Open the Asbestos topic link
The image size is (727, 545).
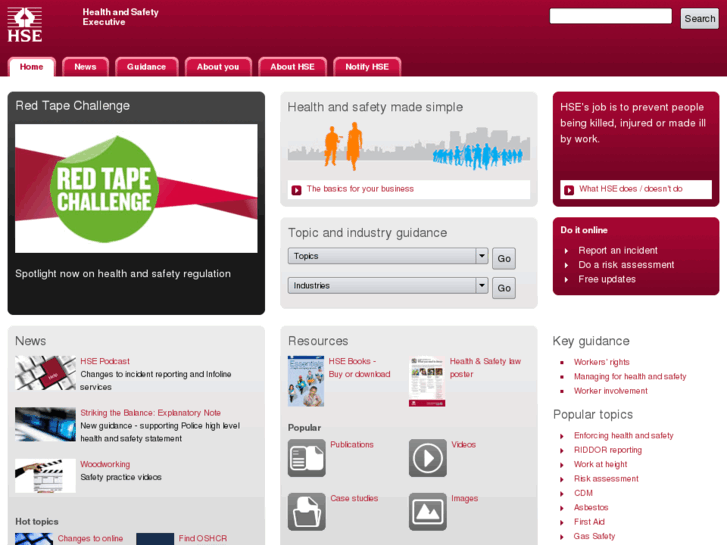(x=591, y=507)
